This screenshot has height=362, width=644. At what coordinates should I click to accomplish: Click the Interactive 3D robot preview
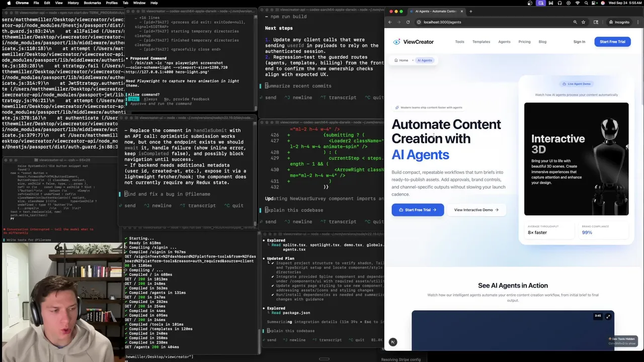click(x=576, y=159)
